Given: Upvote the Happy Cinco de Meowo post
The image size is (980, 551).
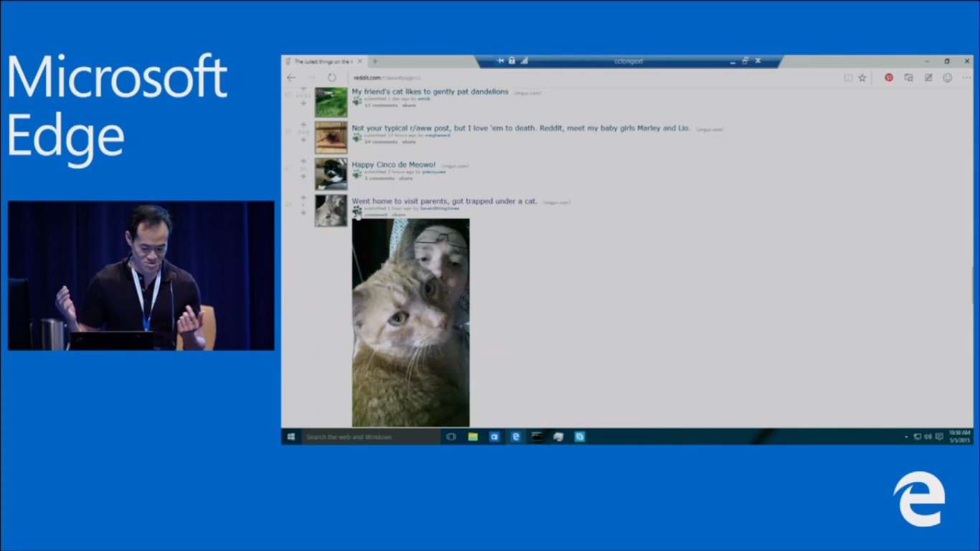Looking at the screenshot, I should click(x=303, y=161).
